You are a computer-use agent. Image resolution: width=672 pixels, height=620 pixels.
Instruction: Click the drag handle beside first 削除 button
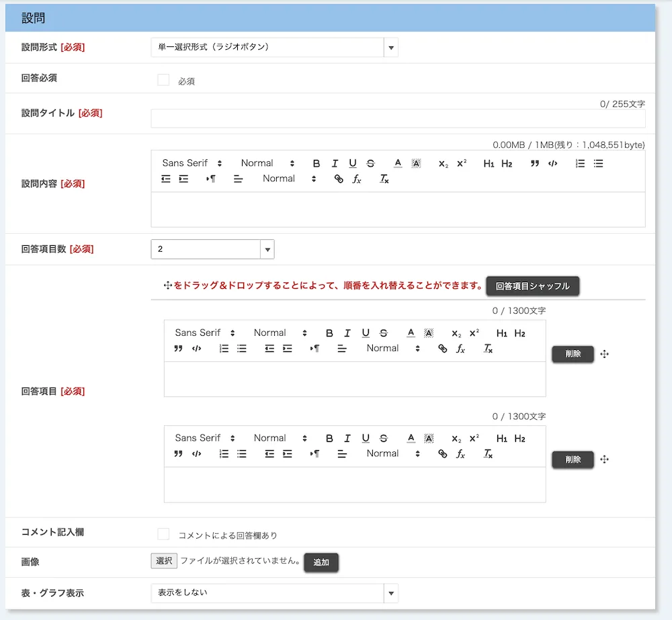pyautogui.click(x=604, y=354)
